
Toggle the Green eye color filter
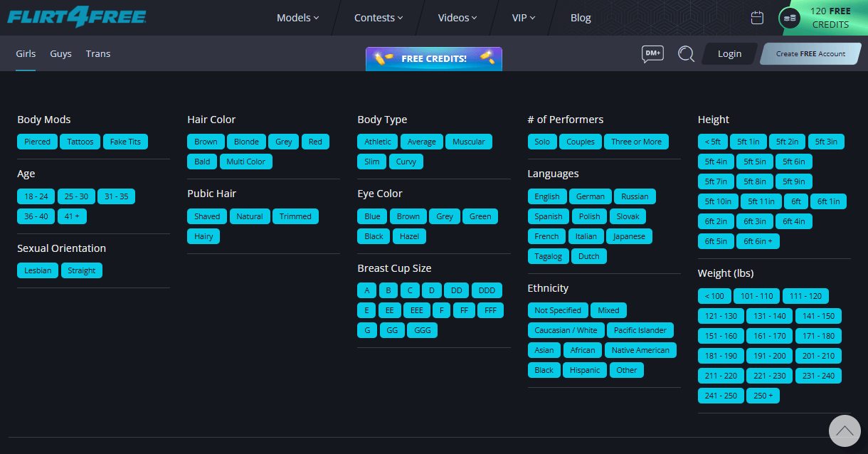click(480, 216)
